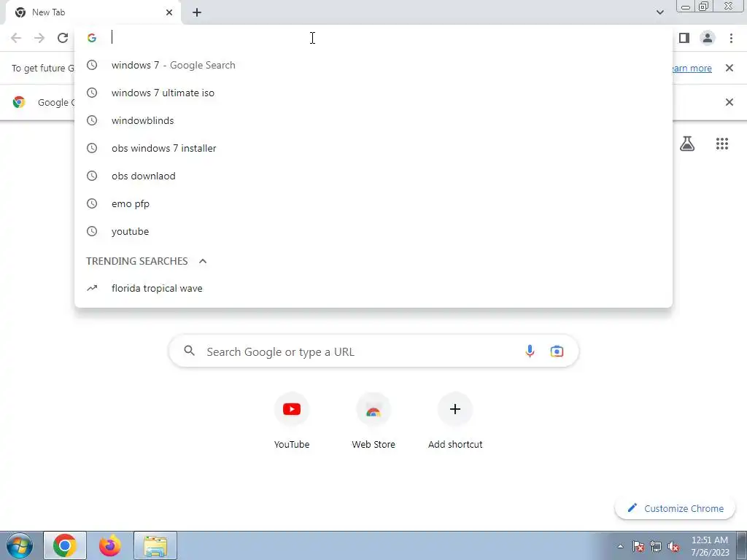This screenshot has width=747, height=560.
Task: Open the Search Labs flask icon
Action: coord(686,144)
